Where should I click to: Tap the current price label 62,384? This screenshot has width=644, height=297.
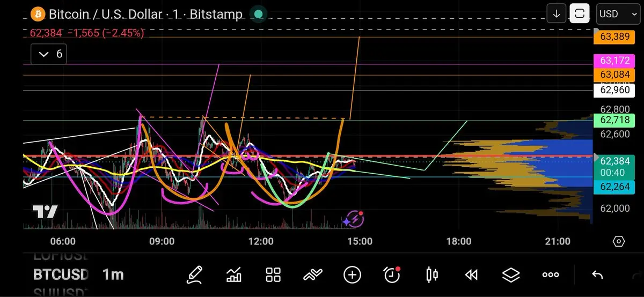coord(614,166)
